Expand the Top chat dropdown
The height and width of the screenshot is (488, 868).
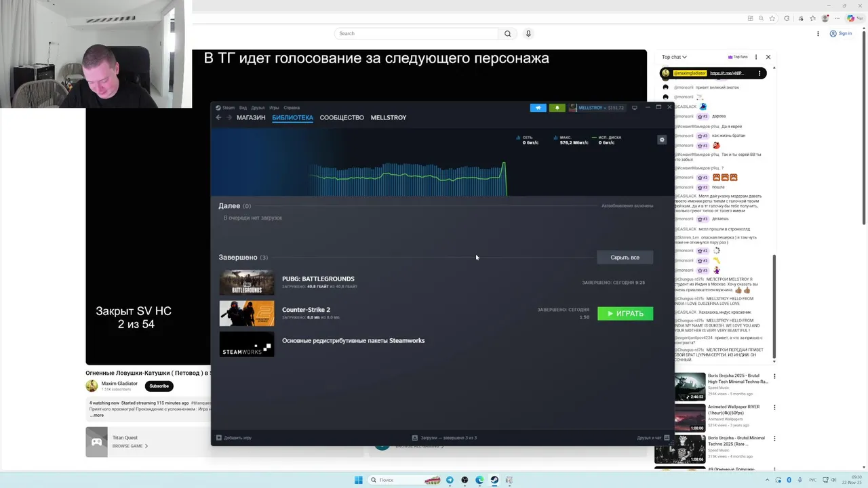[x=674, y=57]
